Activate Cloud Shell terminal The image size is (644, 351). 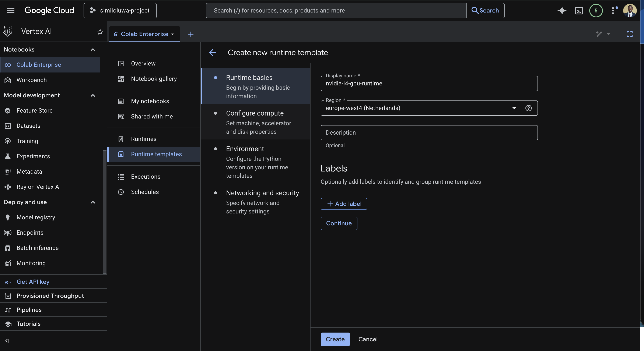tap(579, 11)
